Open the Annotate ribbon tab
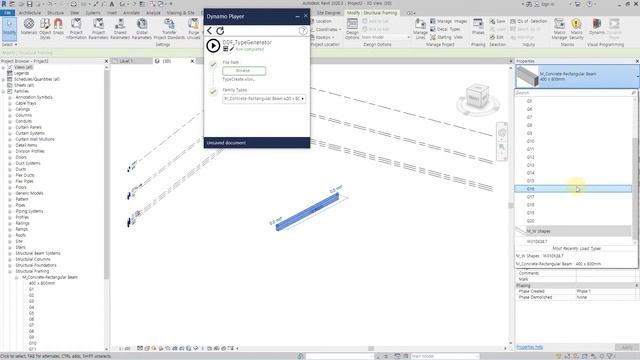 [x=131, y=13]
